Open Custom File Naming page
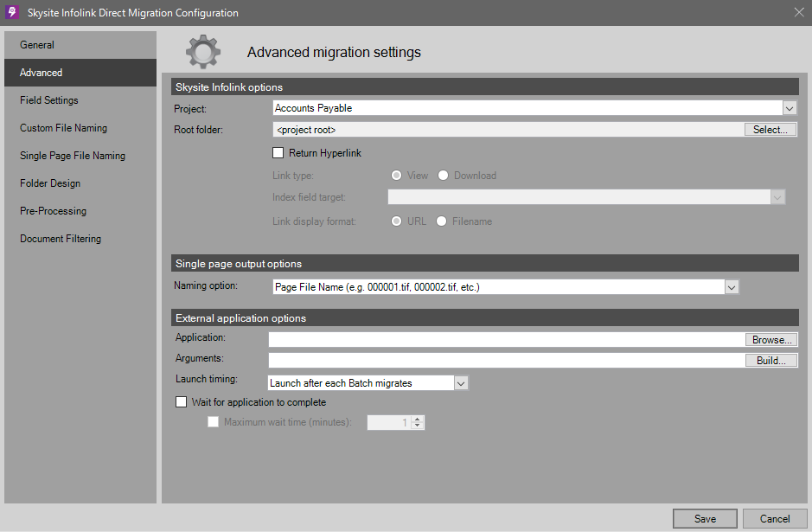Viewport: 812px width, 532px height. [x=80, y=128]
